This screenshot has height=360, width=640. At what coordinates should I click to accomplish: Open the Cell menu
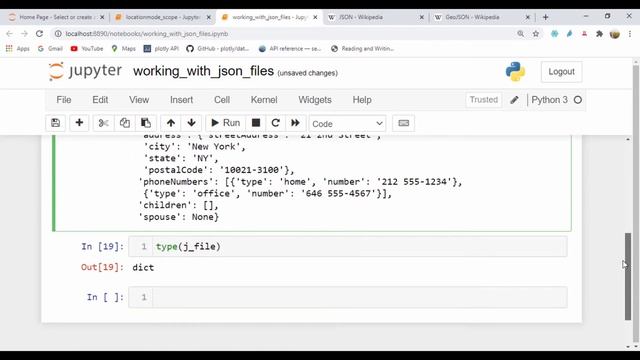222,100
